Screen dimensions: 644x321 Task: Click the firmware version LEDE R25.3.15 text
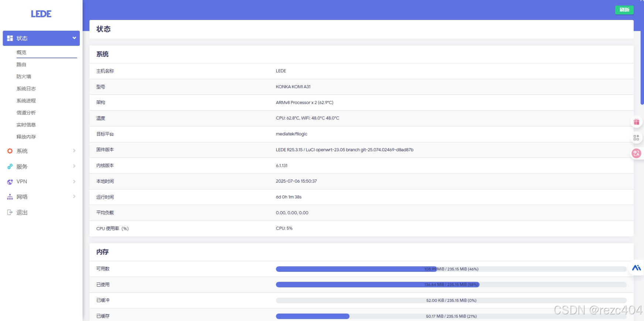(x=345, y=150)
